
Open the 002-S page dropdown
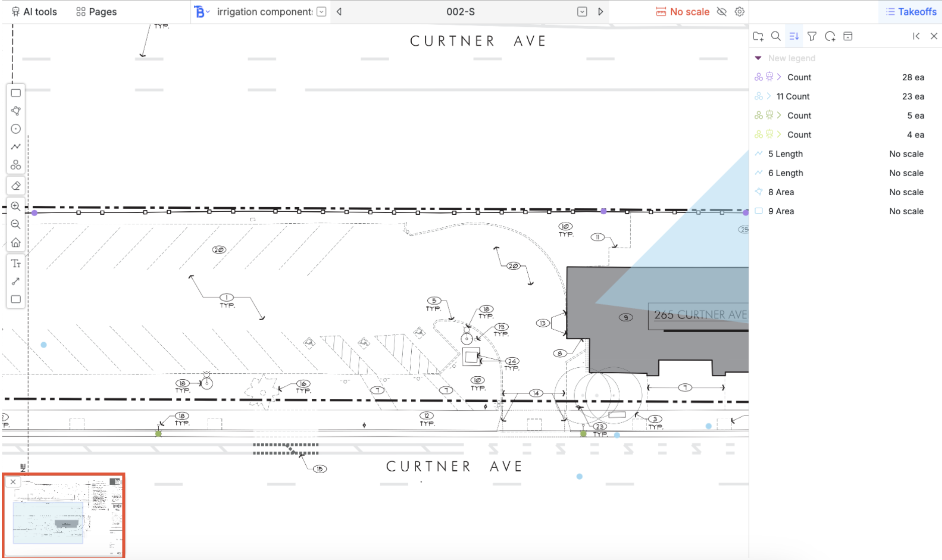(582, 12)
